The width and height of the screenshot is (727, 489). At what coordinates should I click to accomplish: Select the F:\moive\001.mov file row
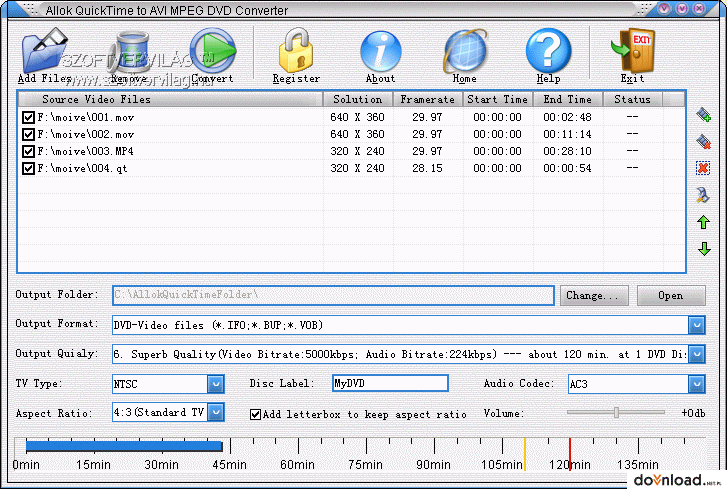(x=352, y=117)
